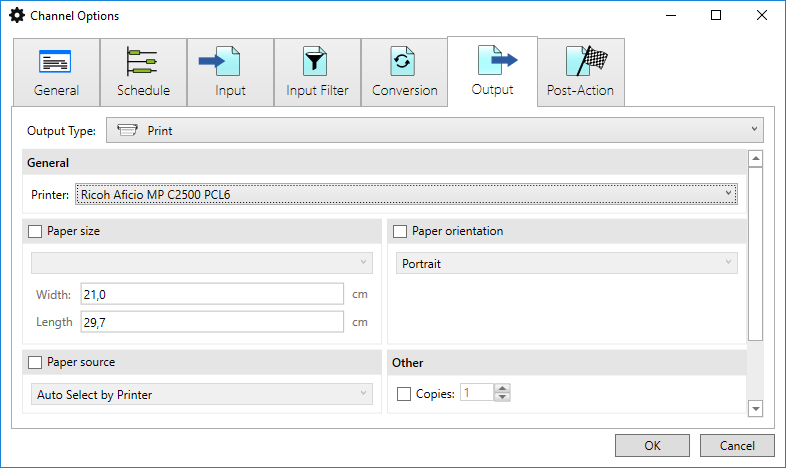Open the Schedule tab label
The height and width of the screenshot is (468, 786).
(143, 90)
